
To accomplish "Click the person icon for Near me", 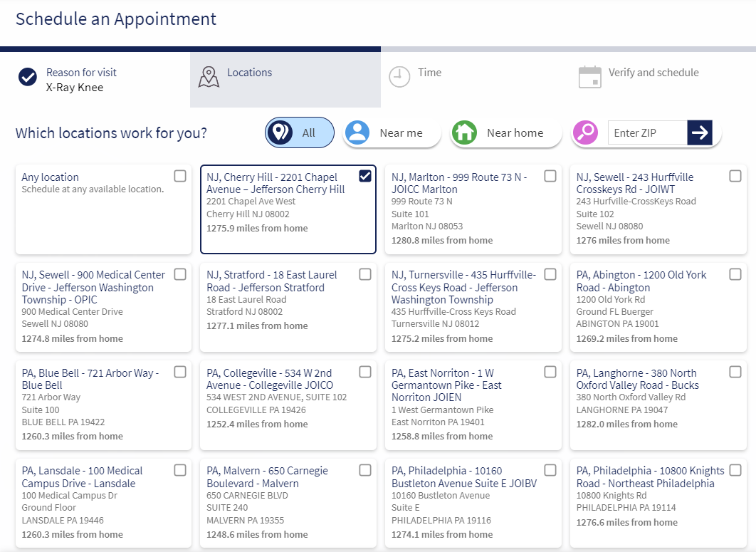I will [357, 132].
